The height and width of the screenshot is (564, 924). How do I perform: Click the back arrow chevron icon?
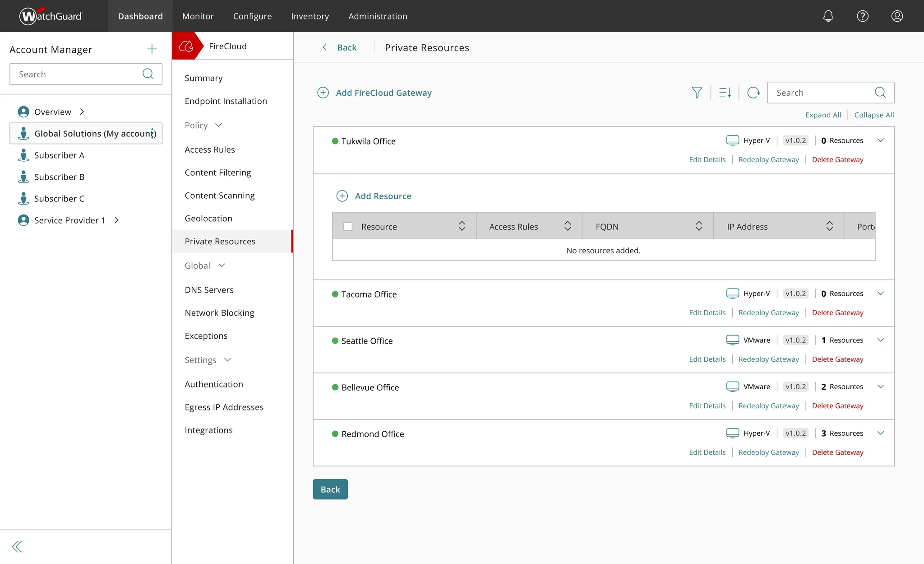(x=324, y=47)
